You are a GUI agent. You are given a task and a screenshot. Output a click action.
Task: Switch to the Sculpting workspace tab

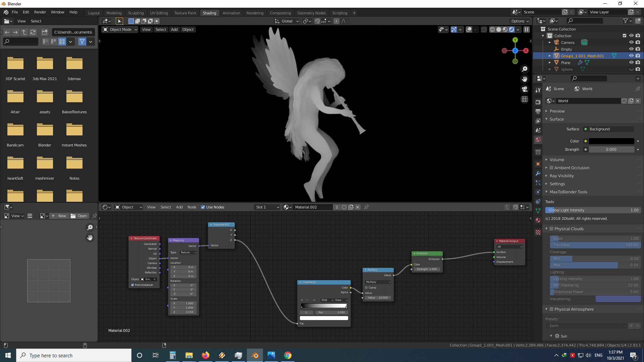(136, 13)
